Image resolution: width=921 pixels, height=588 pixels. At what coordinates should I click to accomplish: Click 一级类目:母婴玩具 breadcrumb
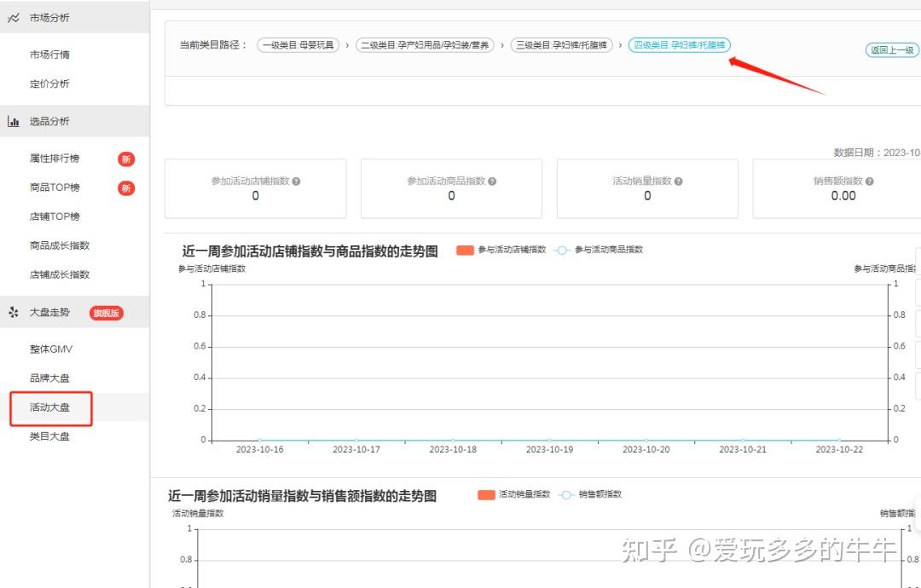pyautogui.click(x=298, y=45)
